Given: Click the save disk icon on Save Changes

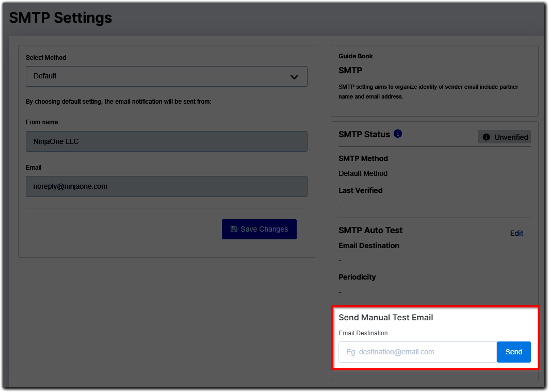Looking at the screenshot, I should coord(234,229).
